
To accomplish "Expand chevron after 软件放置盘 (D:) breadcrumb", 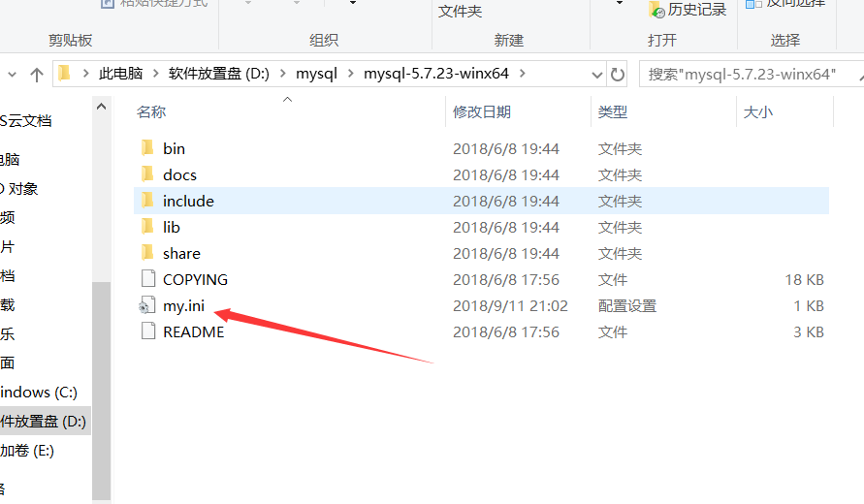I will click(x=283, y=74).
